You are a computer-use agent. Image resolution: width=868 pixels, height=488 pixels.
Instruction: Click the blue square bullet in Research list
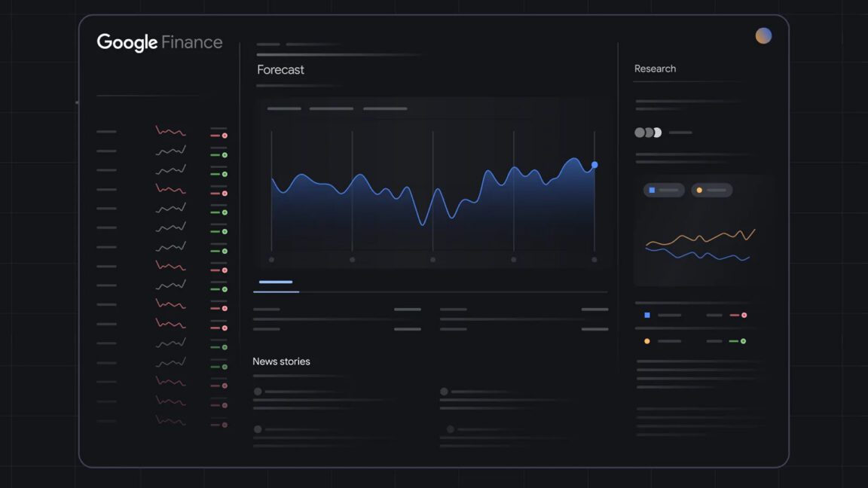click(x=646, y=315)
